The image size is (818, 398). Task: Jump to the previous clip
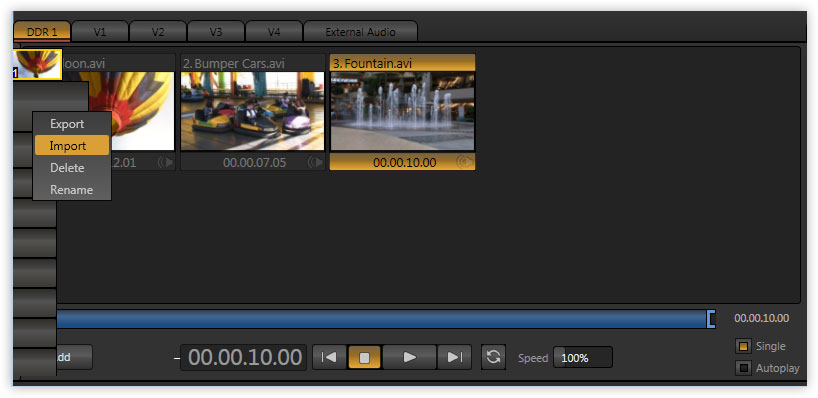click(329, 357)
